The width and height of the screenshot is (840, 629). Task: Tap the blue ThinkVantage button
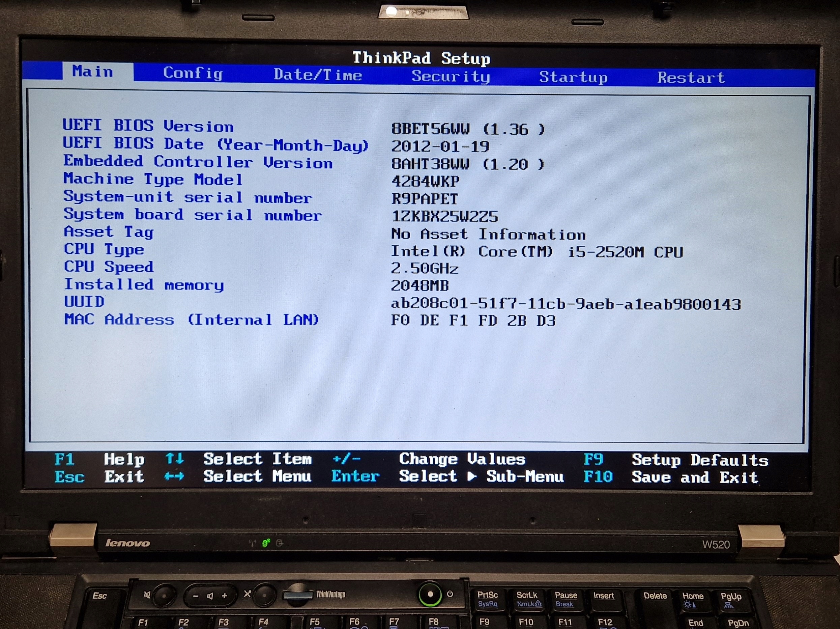299,595
